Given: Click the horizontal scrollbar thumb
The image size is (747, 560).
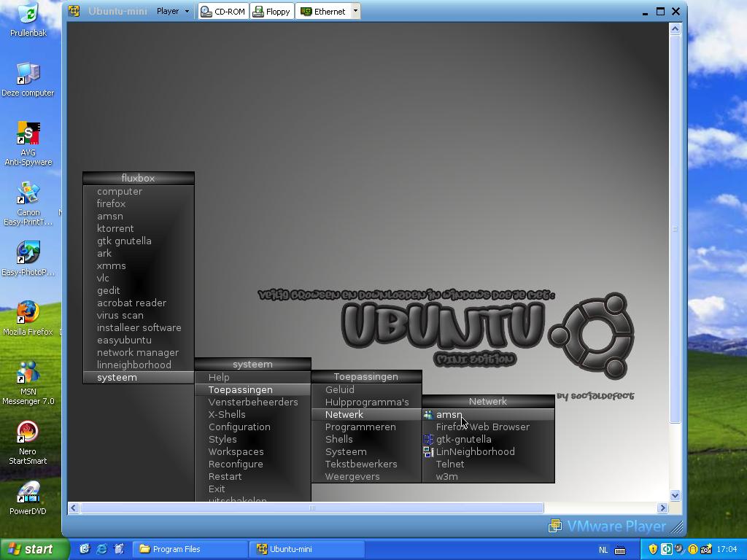Looking at the screenshot, I should pyautogui.click(x=312, y=508).
